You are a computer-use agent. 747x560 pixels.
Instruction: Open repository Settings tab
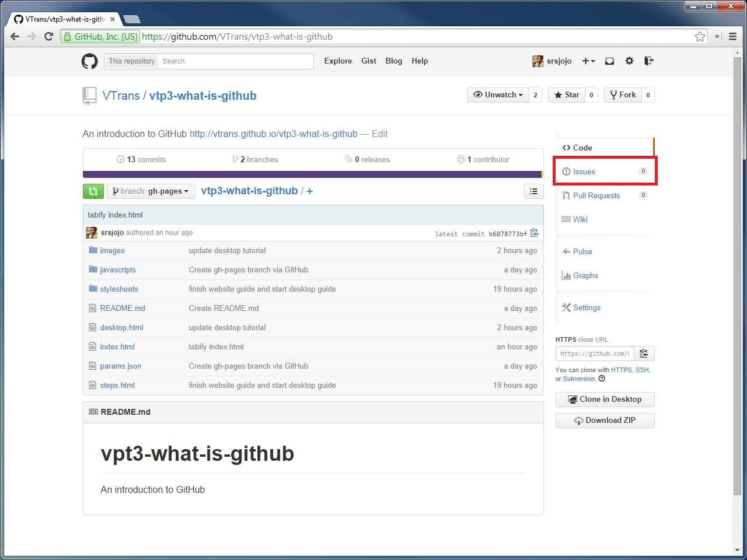tap(605, 307)
